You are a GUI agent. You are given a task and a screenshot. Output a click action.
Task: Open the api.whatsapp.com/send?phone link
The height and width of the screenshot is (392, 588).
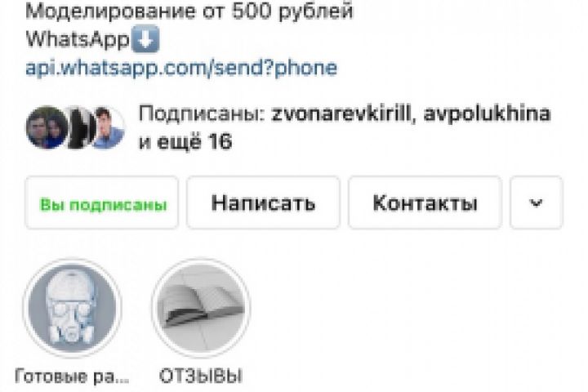tap(181, 69)
